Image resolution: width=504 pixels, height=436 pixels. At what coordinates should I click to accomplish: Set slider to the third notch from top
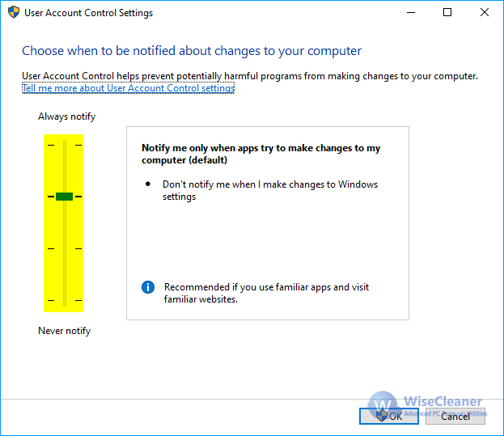pos(65,248)
